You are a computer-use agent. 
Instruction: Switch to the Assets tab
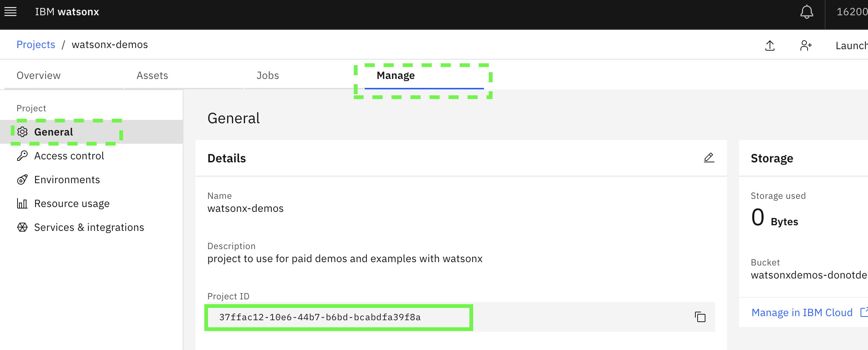184,75
